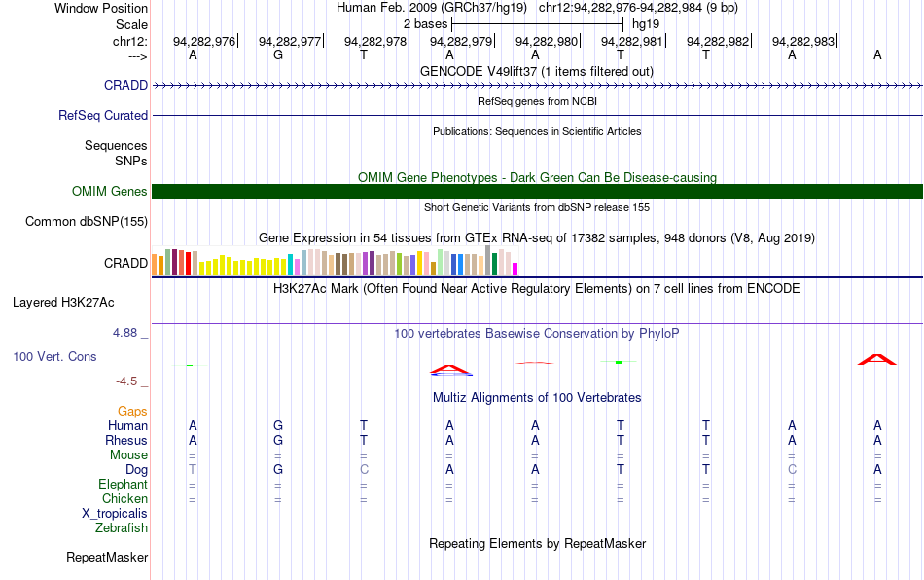Click the RefSeq Curated thin gene line
This screenshot has width=924, height=580.
pos(537,115)
